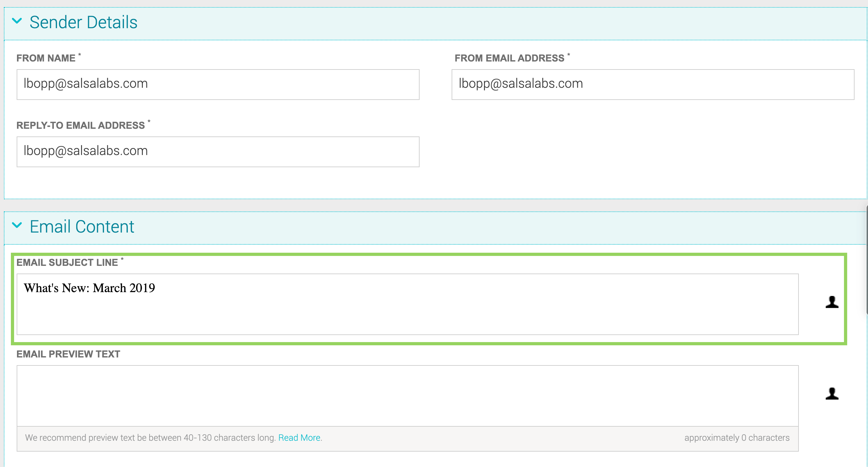Open merge fields icon beside preview text
The width and height of the screenshot is (868, 467).
pyautogui.click(x=831, y=394)
